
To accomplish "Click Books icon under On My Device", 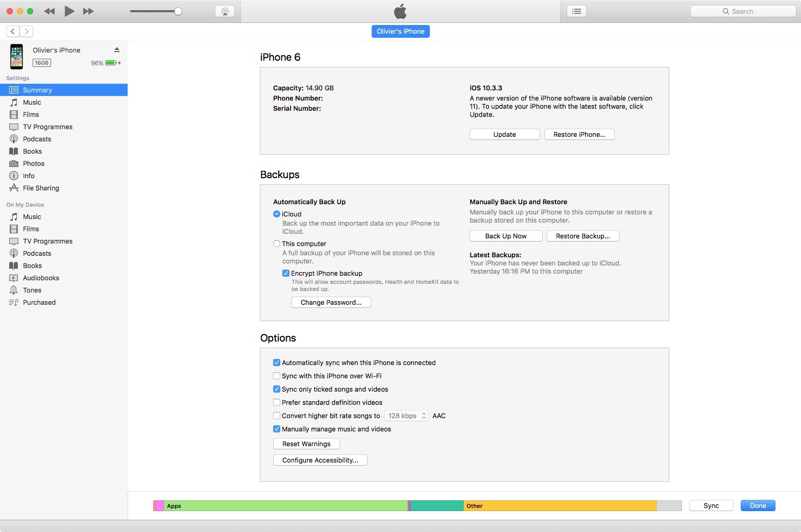I will click(14, 265).
